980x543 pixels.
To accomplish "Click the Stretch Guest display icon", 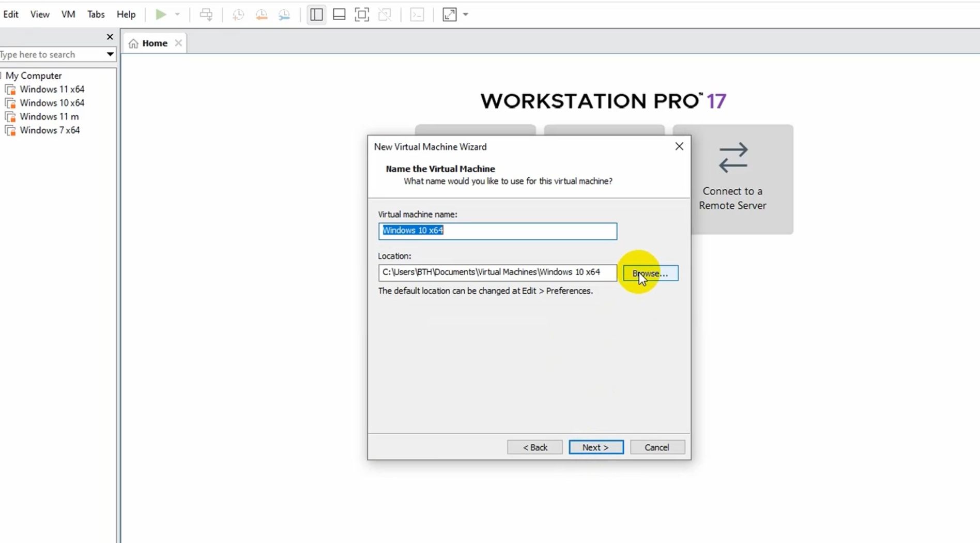I will click(x=450, y=14).
